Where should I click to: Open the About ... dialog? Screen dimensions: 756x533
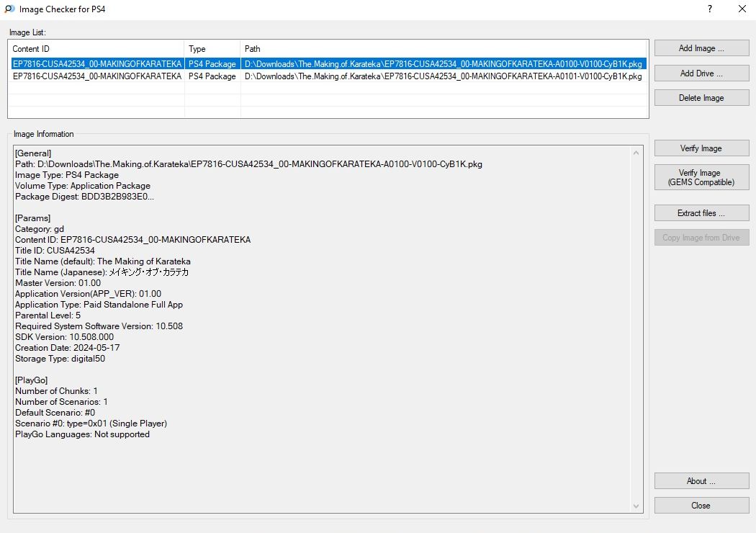click(701, 481)
